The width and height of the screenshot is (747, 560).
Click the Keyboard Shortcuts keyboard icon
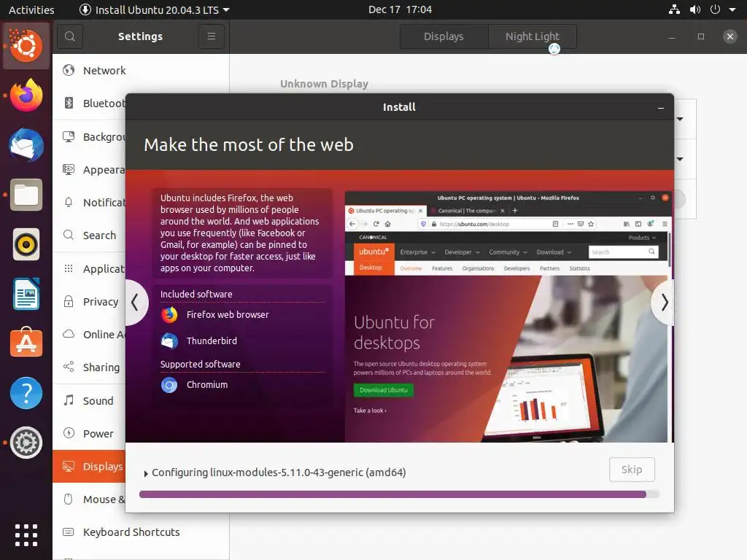[69, 532]
